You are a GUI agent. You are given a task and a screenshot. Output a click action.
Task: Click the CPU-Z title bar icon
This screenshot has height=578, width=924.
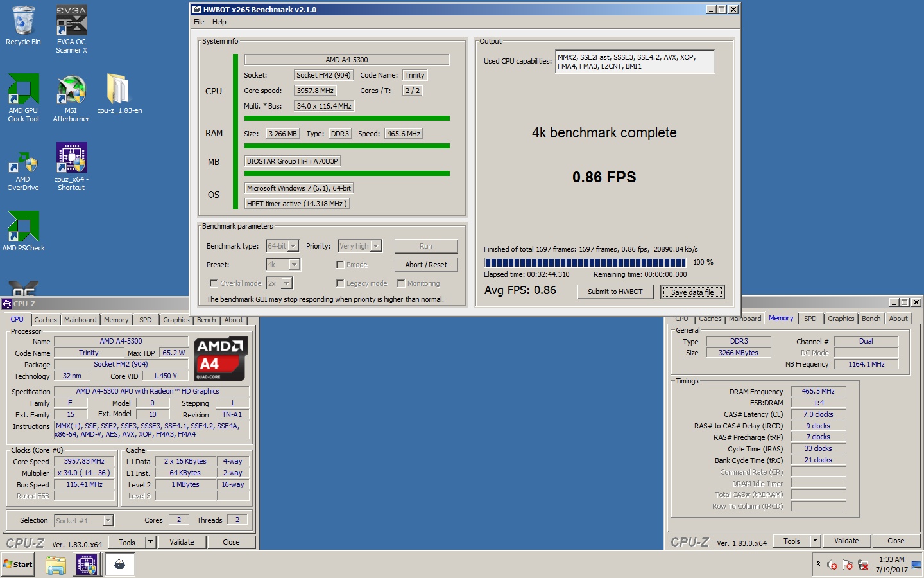pyautogui.click(x=7, y=304)
